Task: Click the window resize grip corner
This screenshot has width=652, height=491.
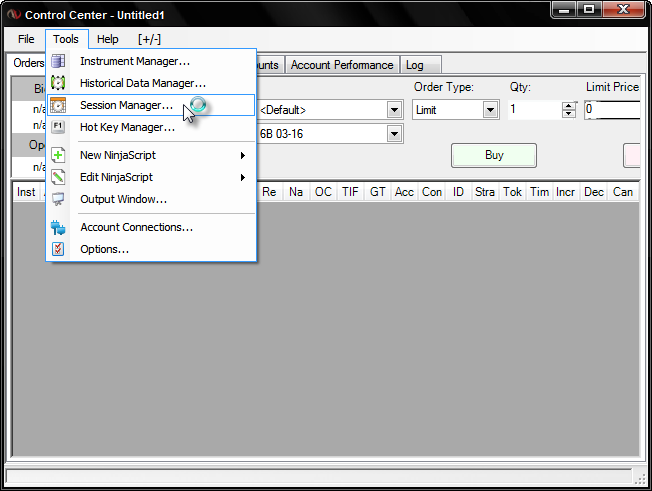Action: point(640,478)
